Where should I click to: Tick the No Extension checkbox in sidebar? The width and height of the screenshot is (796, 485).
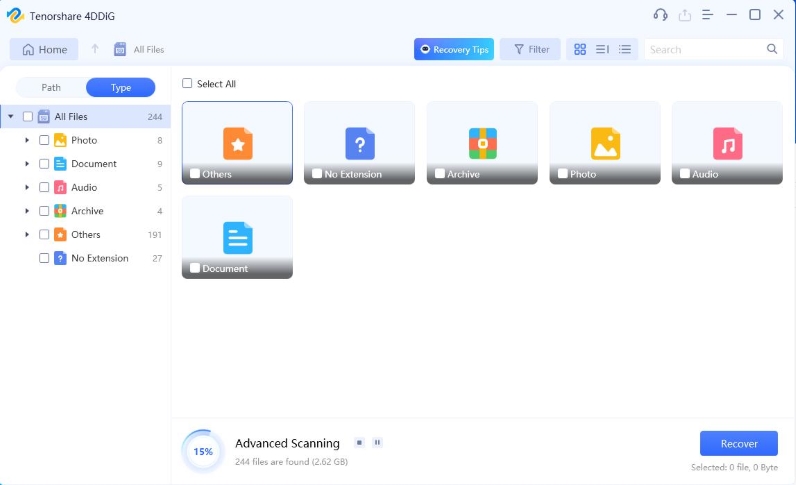[x=44, y=258]
